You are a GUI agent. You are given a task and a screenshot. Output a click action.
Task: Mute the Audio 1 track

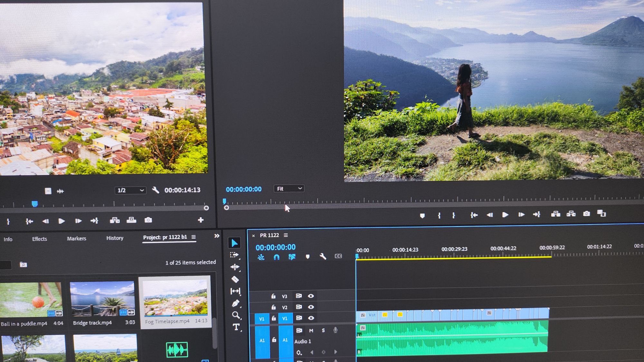pos(311,330)
